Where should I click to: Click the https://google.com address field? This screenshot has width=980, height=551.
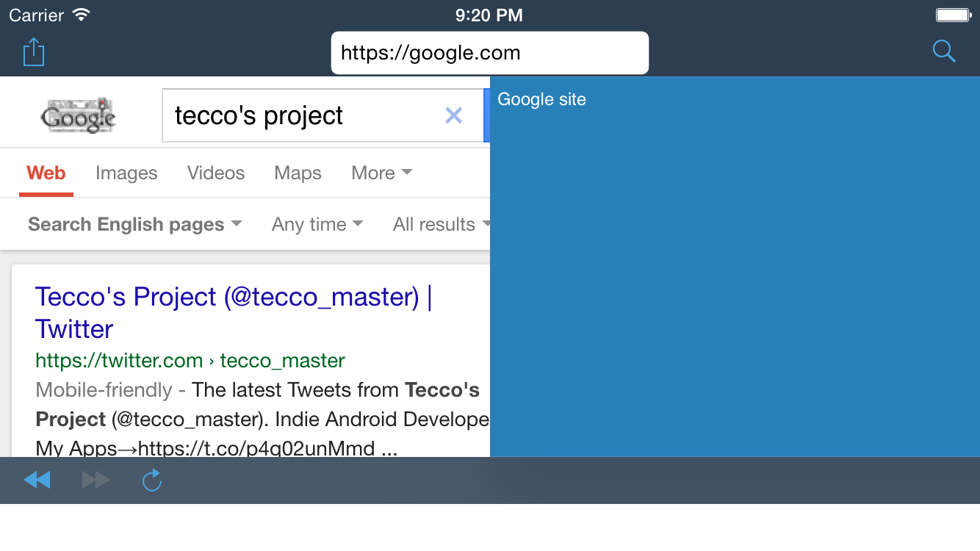489,53
